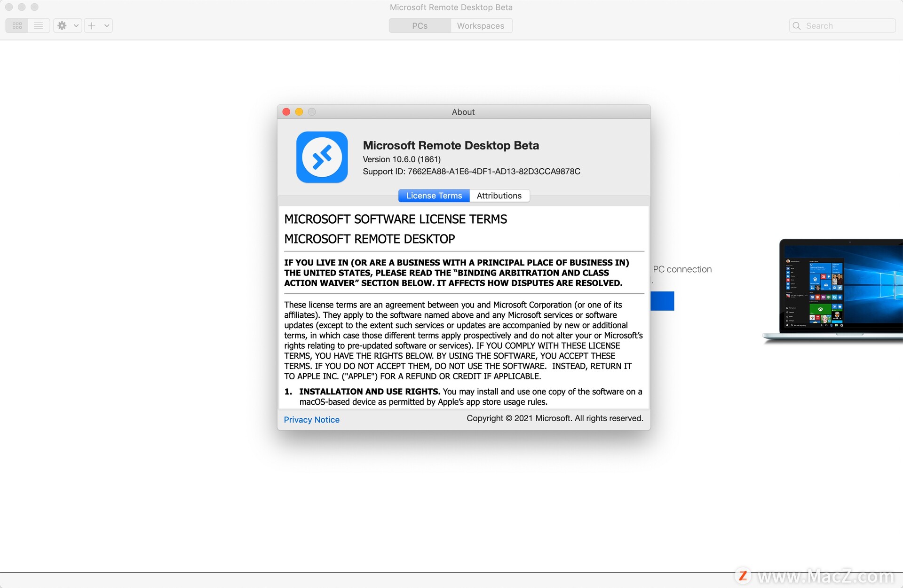903x588 pixels.
Task: Click the INSTALLATION AND USE RIGHTS clause
Action: tap(463, 396)
